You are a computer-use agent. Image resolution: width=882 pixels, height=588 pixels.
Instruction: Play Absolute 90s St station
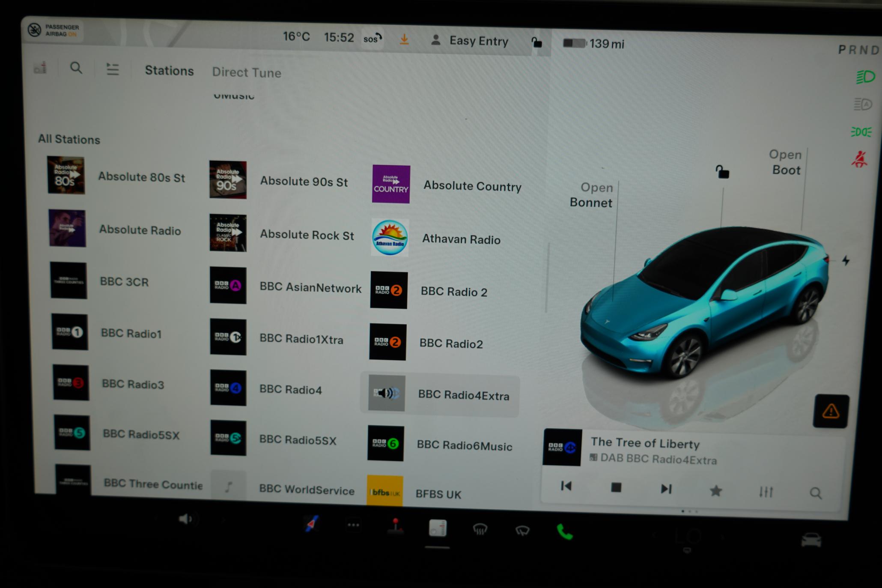coord(279,180)
